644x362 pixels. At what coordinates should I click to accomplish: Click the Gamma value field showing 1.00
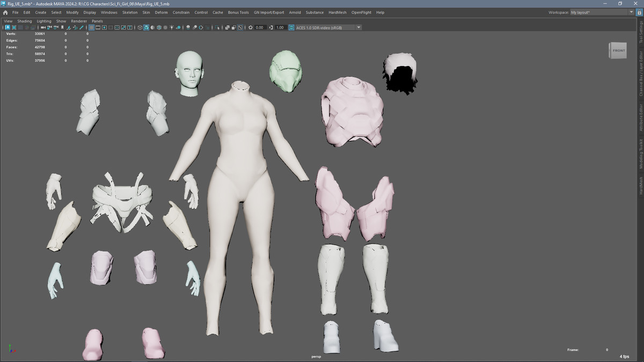[x=280, y=27]
